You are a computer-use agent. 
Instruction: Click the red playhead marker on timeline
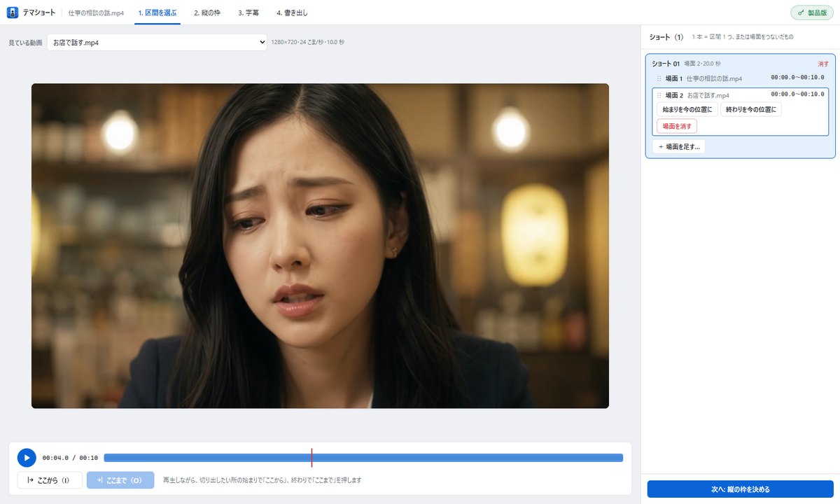[311, 458]
